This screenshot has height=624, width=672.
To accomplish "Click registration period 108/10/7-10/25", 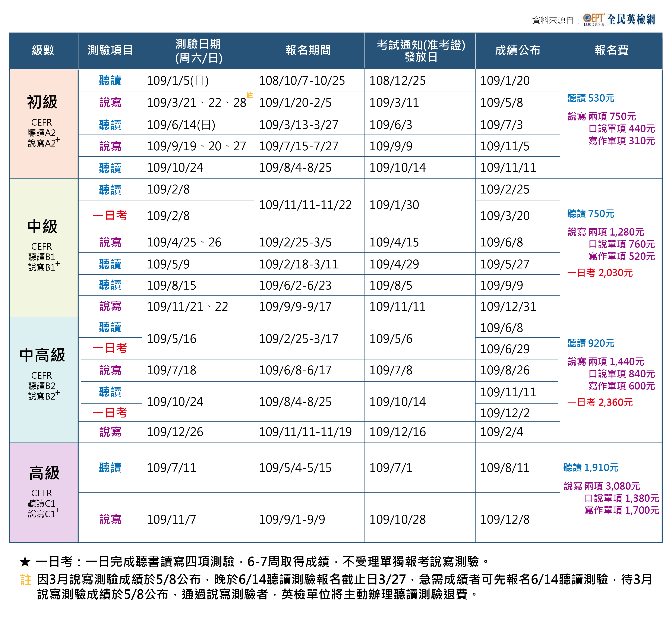I will (x=302, y=81).
